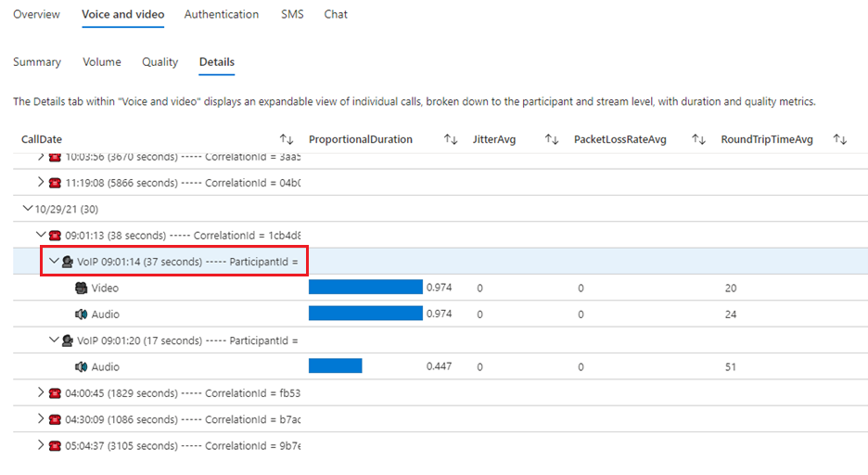868x475 pixels.
Task: Click participant icon of VoIP 09:01:20
Action: pos(68,340)
